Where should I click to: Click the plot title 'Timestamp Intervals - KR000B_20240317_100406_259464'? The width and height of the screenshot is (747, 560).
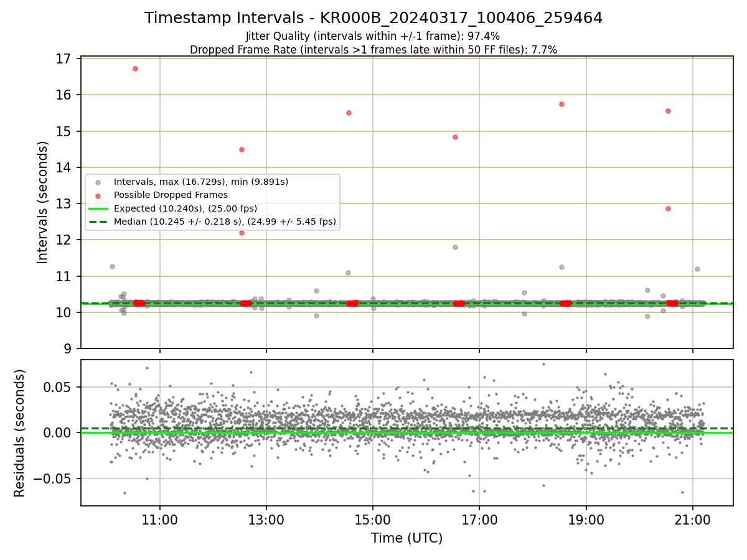(374, 18)
